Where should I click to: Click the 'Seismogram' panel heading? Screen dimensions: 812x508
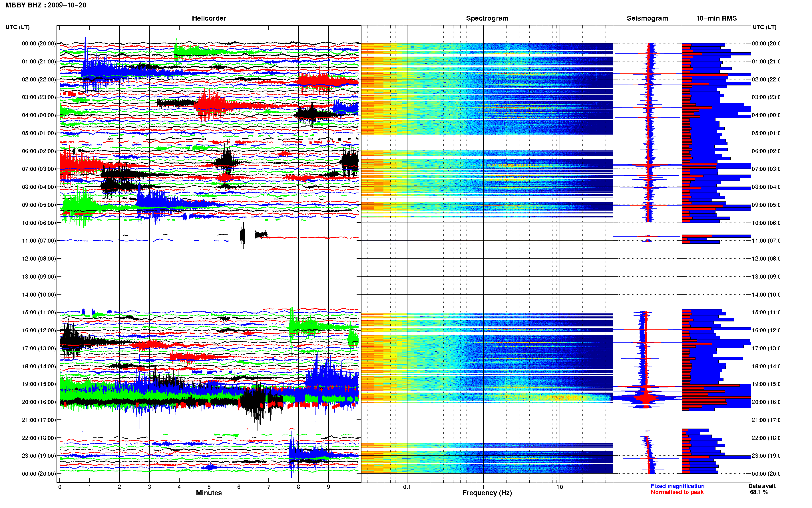647,18
